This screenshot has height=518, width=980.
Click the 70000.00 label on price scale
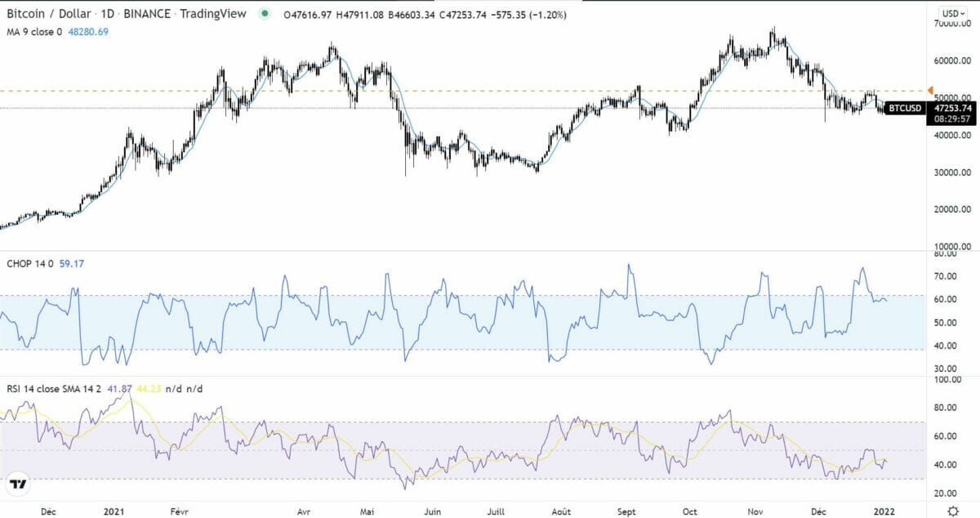953,25
